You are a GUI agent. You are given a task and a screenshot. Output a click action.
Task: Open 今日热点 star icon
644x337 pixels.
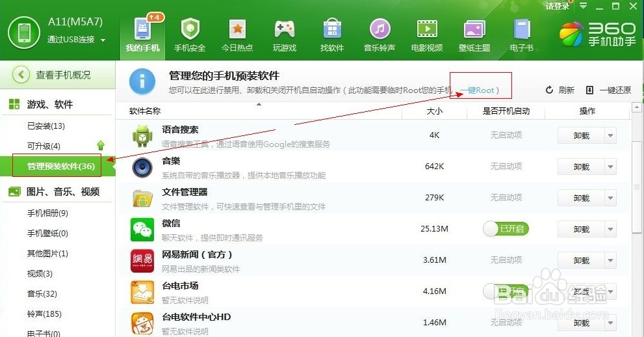pos(237,29)
